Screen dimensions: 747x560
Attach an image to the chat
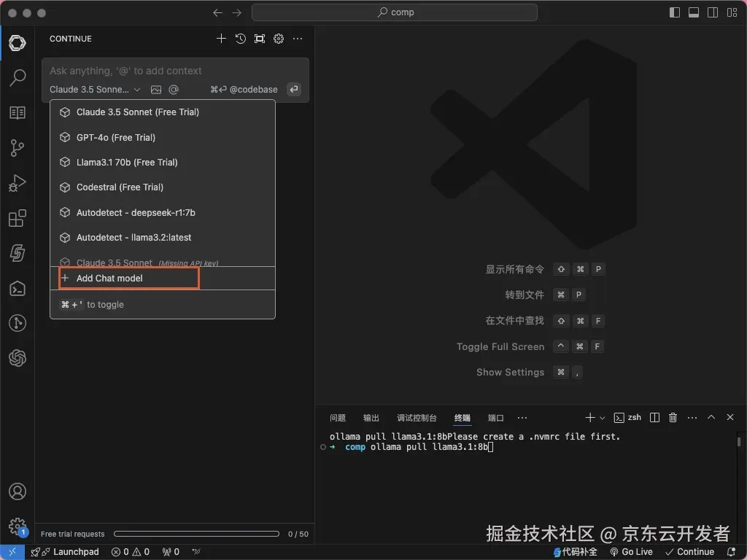[156, 90]
